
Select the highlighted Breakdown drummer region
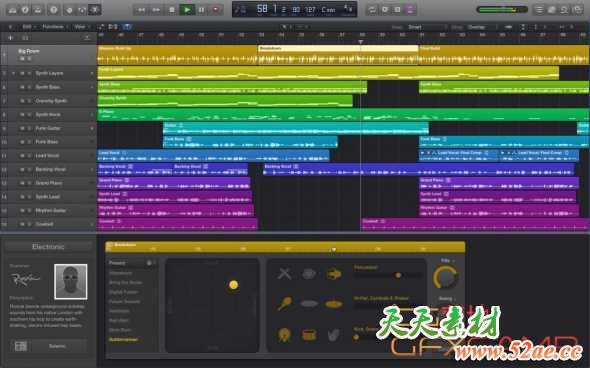click(338, 55)
